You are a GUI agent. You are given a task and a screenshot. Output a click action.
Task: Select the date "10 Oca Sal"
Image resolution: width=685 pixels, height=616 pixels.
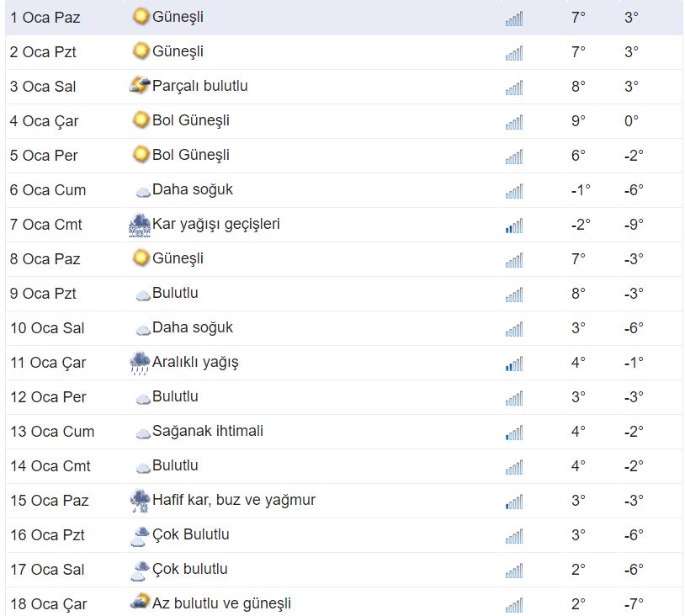[47, 328]
